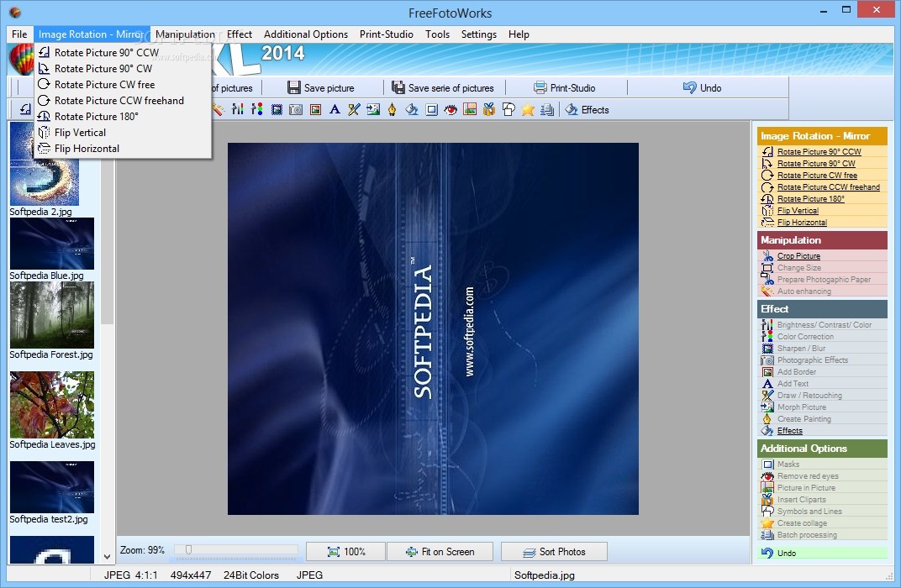
Task: Click Rotate Picture CCW freehand side panel link
Action: (x=829, y=186)
